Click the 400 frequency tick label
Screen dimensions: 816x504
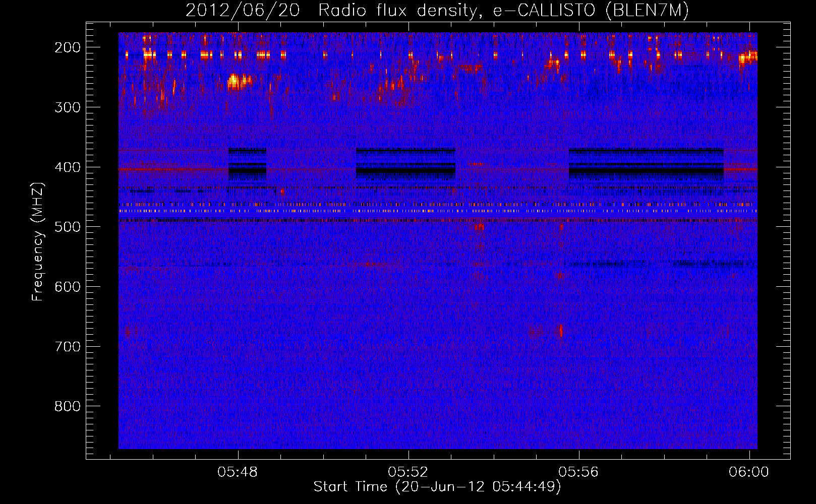68,167
